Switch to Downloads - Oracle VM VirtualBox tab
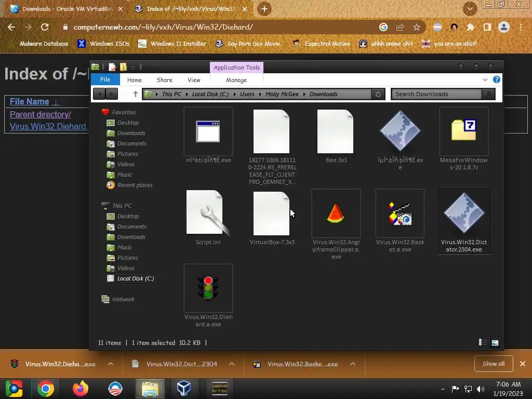This screenshot has width=532, height=399. [66, 9]
